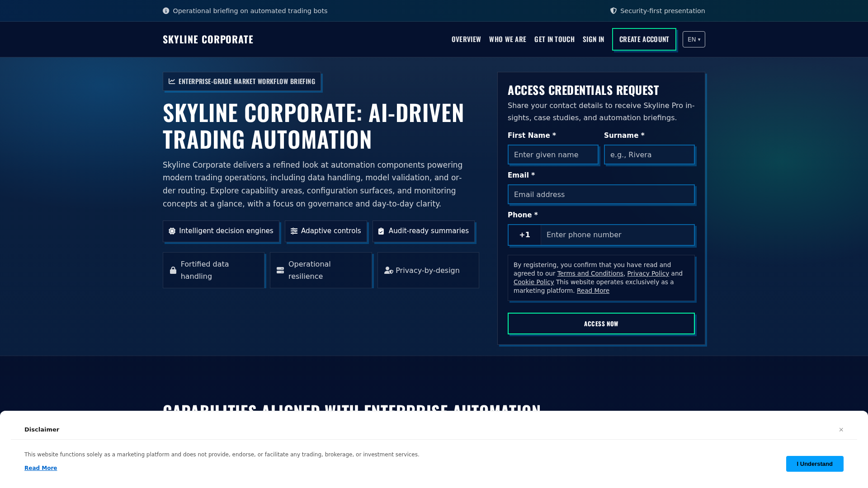Click the Skyline Corporate logo text
This screenshot has width=868, height=488.
(208, 39)
